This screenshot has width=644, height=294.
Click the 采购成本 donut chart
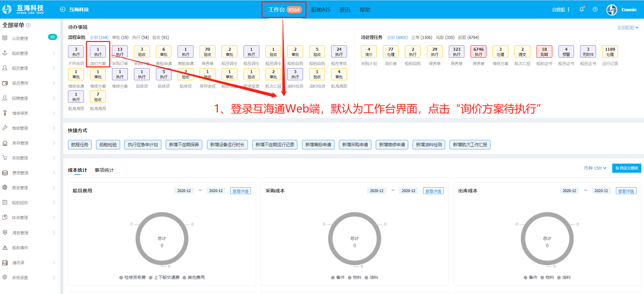coord(354,238)
